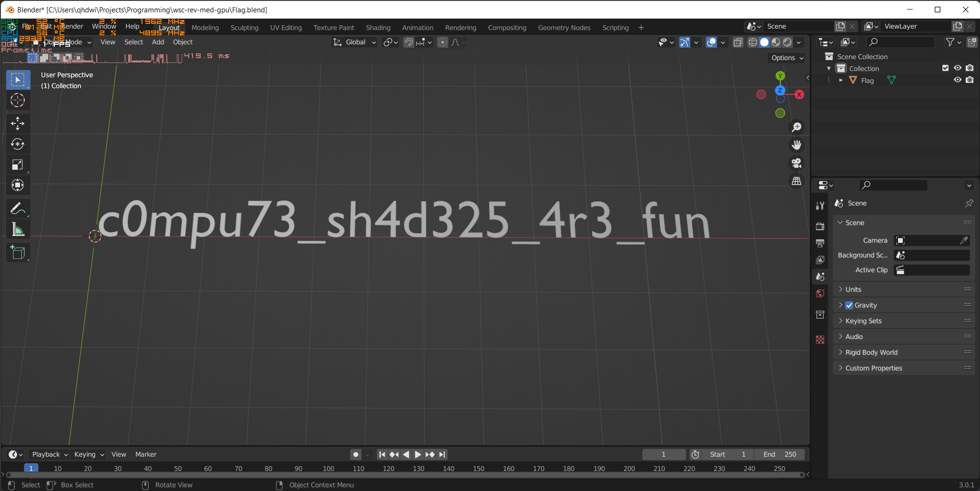Toggle proportional editing
Image resolution: width=980 pixels, height=491 pixels.
442,42
